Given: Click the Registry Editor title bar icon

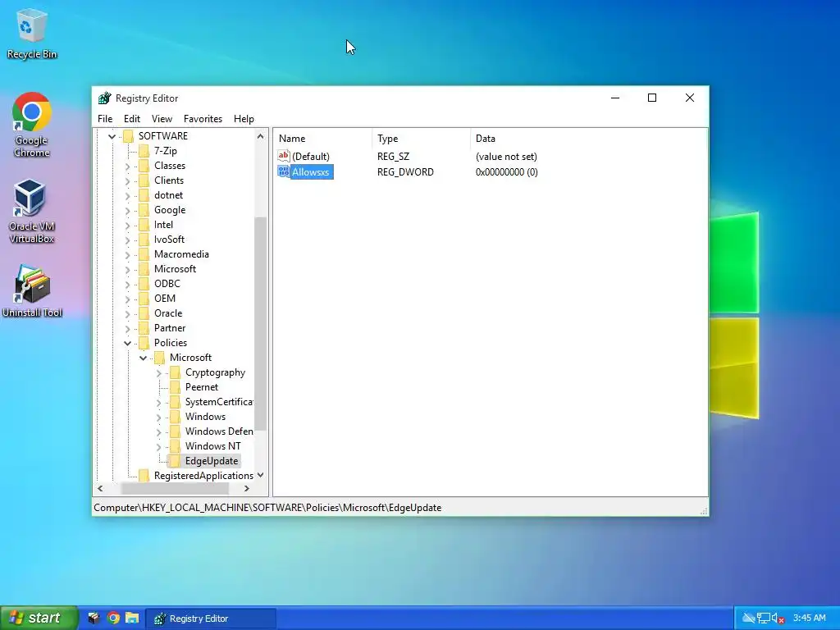Looking at the screenshot, I should point(104,98).
